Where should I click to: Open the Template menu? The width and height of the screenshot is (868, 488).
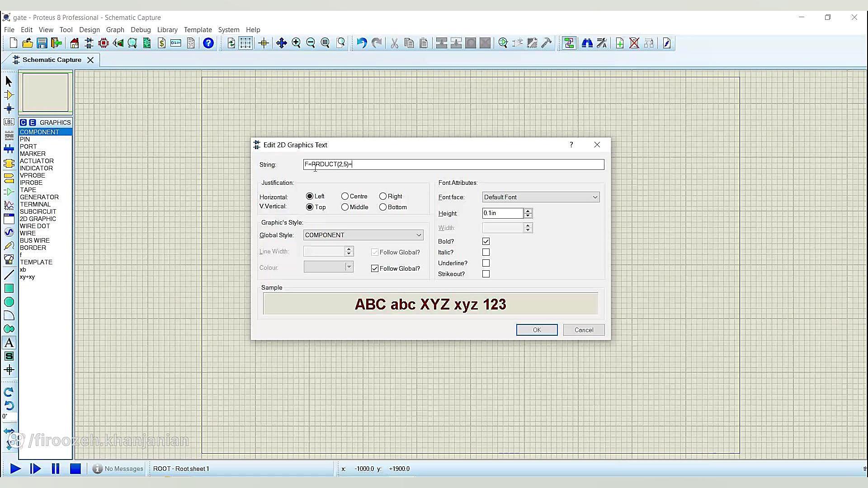click(x=198, y=30)
